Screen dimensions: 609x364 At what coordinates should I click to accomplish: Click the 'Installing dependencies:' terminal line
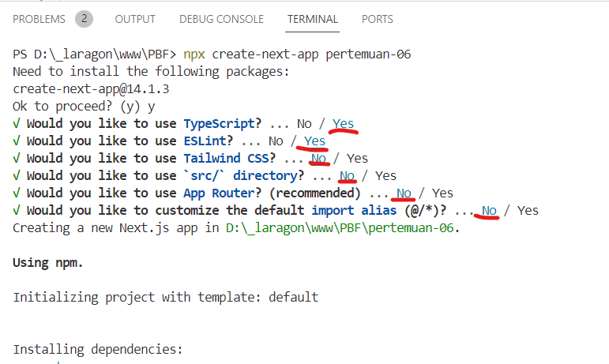pos(97,349)
